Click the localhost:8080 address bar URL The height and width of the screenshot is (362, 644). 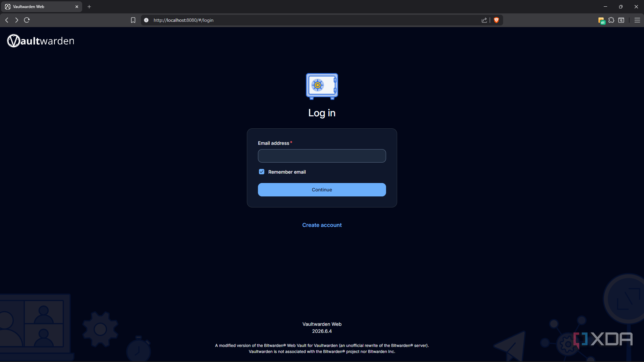[x=183, y=20]
